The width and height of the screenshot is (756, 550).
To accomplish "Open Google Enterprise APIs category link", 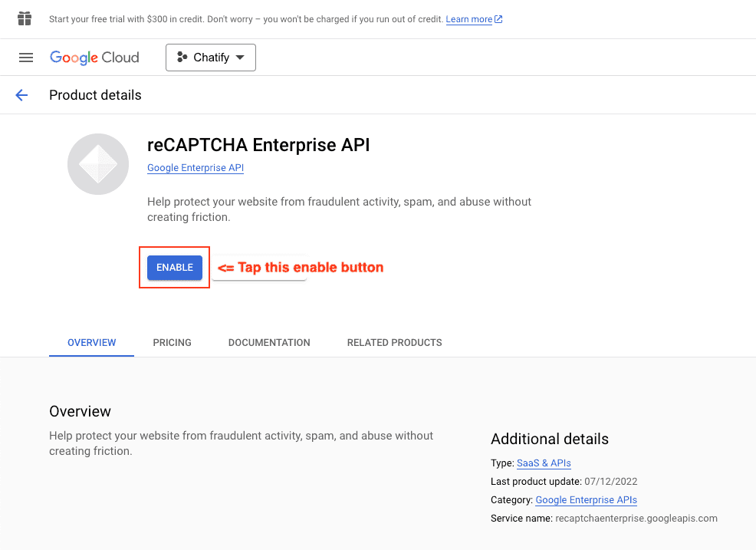I will [586, 500].
